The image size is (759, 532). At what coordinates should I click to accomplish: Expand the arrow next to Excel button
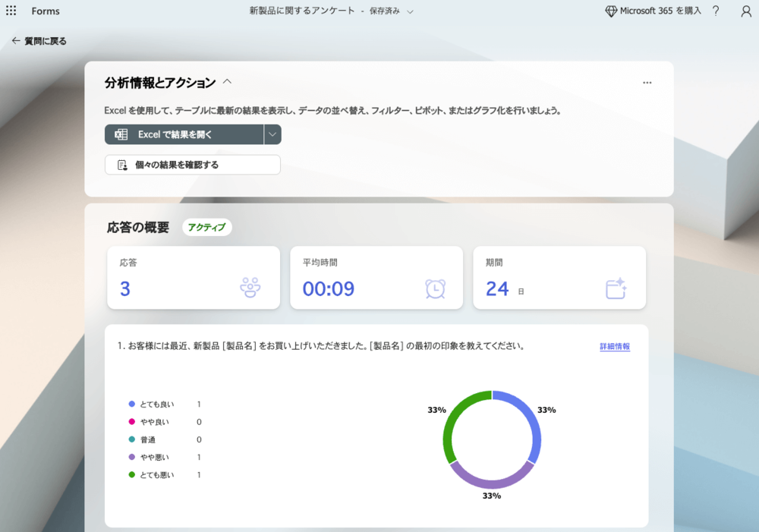click(272, 134)
